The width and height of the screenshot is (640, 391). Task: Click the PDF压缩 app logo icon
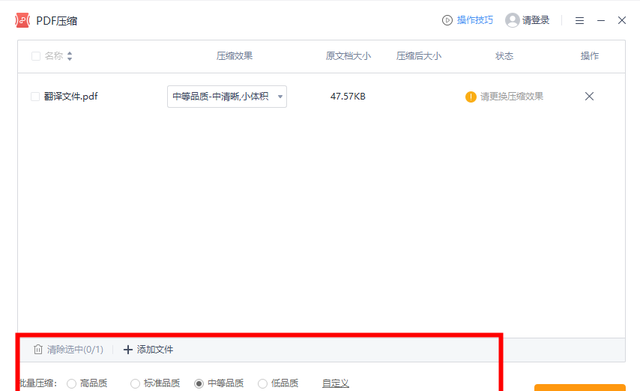(x=22, y=20)
